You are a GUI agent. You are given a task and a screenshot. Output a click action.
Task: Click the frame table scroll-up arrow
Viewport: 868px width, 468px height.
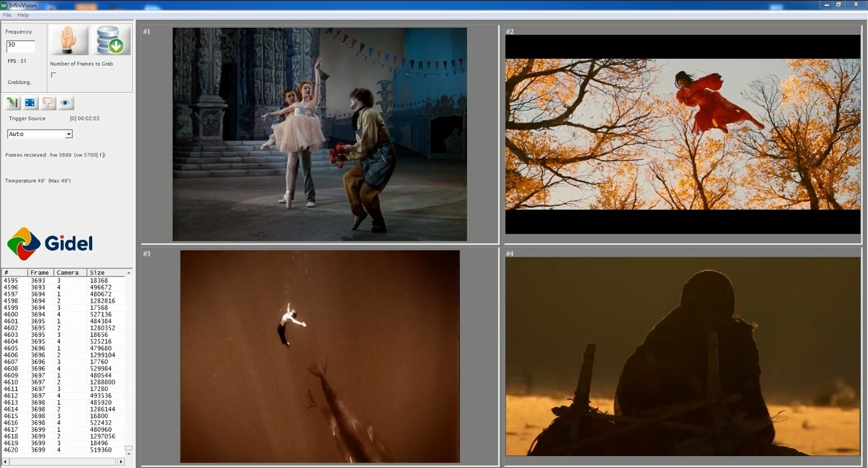pos(129,272)
